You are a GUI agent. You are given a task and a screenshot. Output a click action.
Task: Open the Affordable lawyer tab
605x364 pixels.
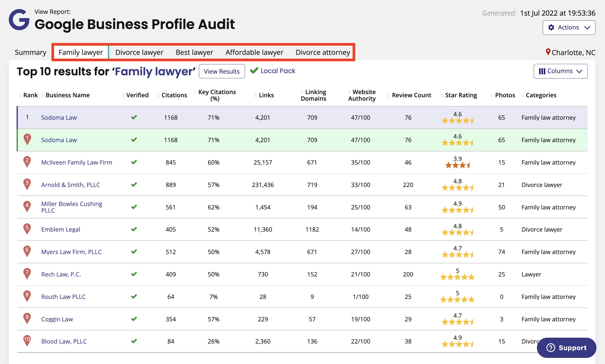tap(254, 52)
